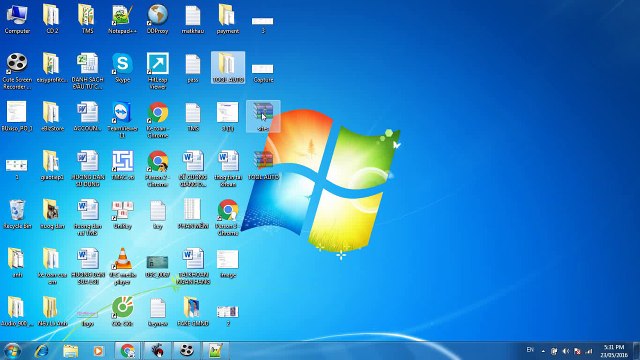This screenshot has width=640, height=360.
Task: Select the logo image file
Action: 87,318
